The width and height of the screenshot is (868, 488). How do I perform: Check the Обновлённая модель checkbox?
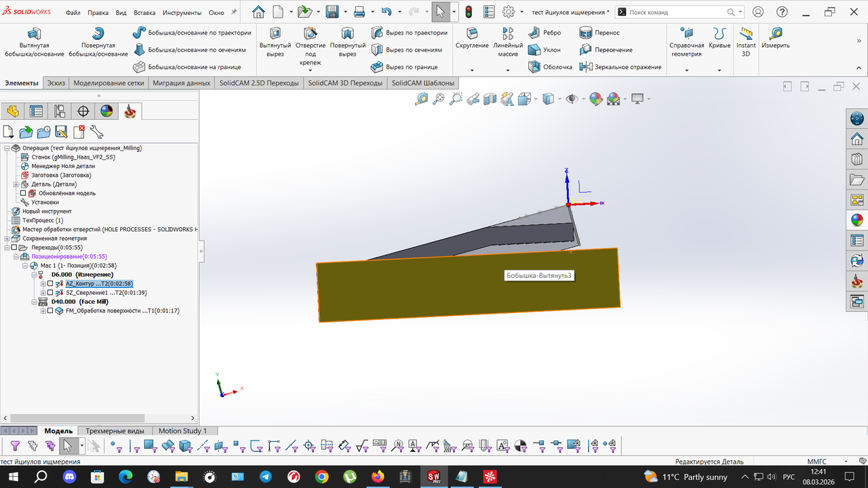23,193
